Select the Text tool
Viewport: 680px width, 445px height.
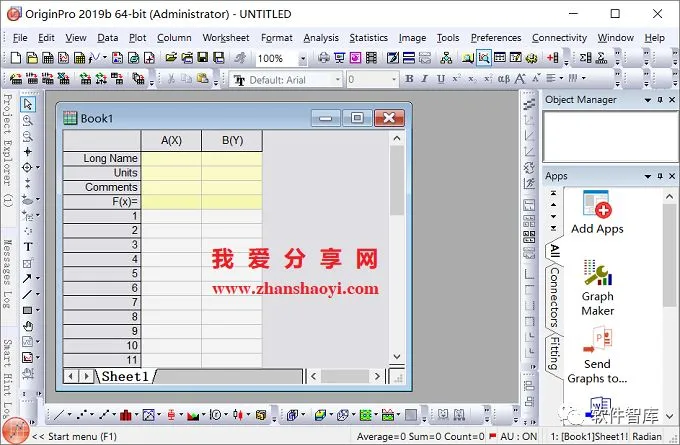pos(28,247)
